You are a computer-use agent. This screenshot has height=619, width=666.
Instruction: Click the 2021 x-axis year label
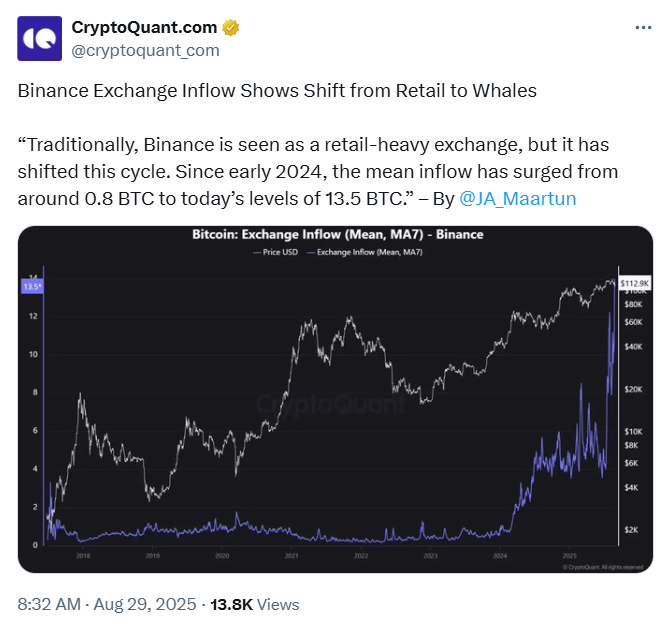pos(291,556)
